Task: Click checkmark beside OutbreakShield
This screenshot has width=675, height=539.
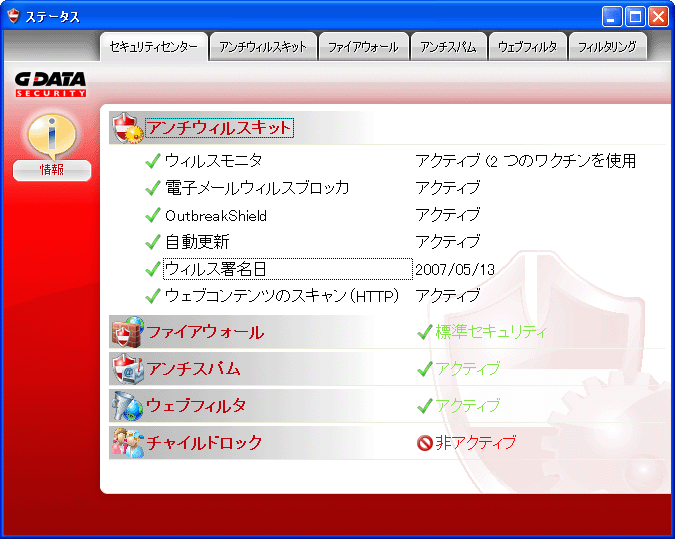Action: click(153, 215)
